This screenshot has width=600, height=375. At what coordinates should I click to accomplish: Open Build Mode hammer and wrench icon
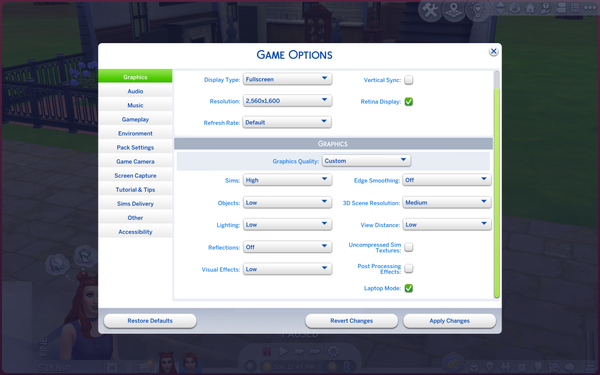click(430, 10)
